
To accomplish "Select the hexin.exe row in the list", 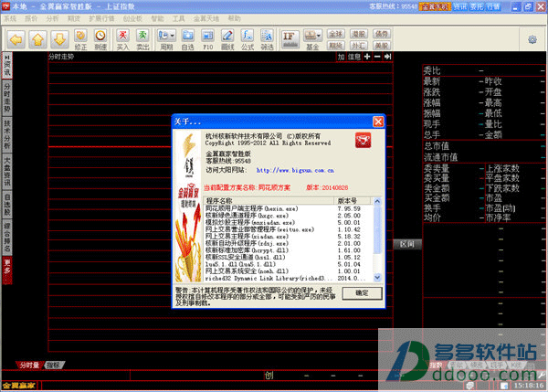I will point(289,208).
